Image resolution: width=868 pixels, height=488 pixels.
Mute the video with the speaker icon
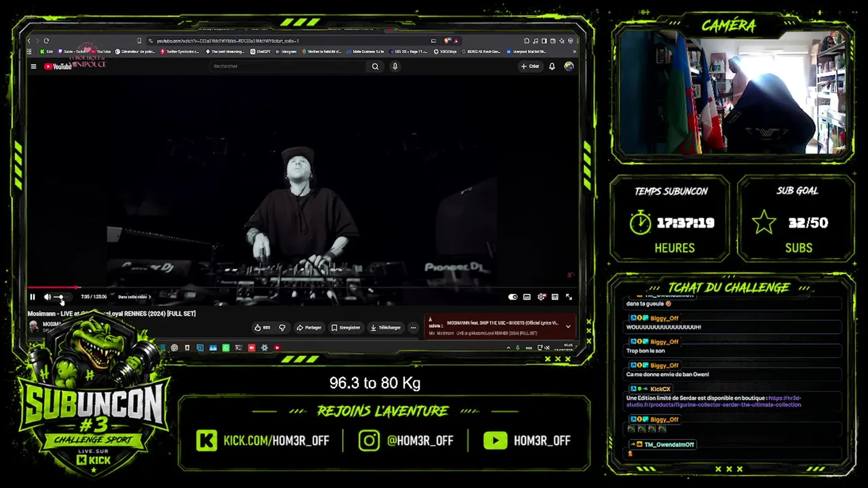coord(47,297)
